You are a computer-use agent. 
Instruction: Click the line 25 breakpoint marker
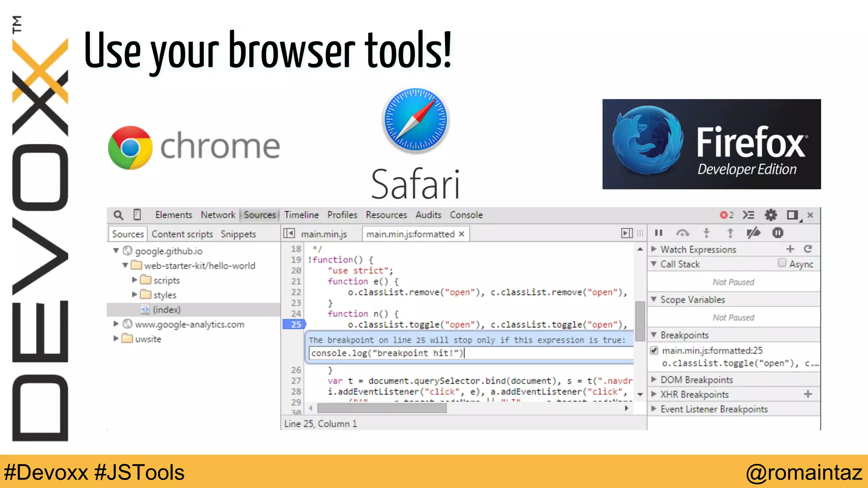point(294,324)
